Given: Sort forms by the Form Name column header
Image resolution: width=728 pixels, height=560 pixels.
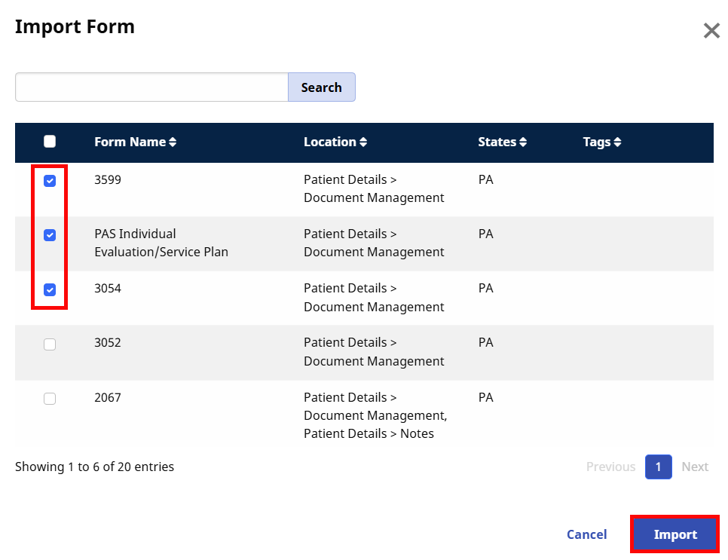Looking at the screenshot, I should [x=128, y=142].
